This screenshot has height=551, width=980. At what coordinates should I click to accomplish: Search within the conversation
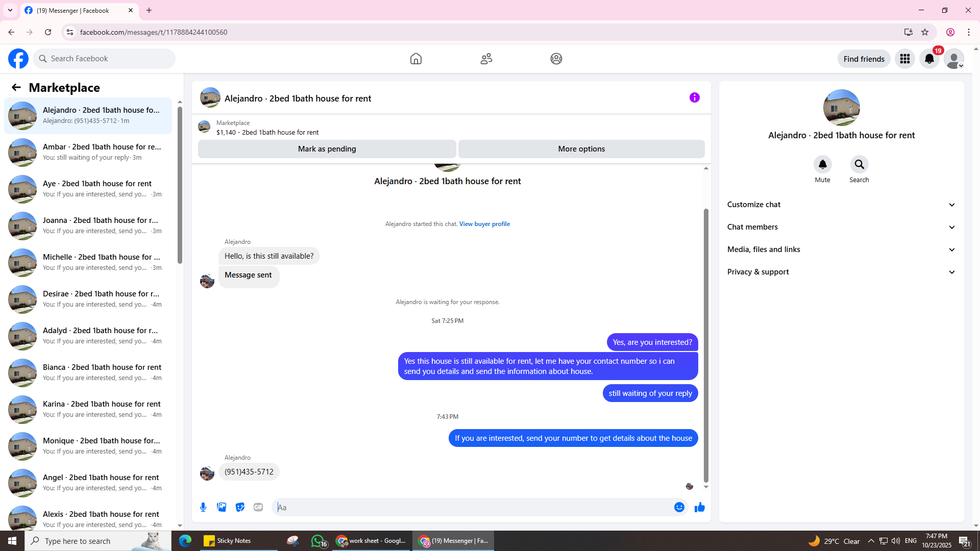[x=859, y=164]
